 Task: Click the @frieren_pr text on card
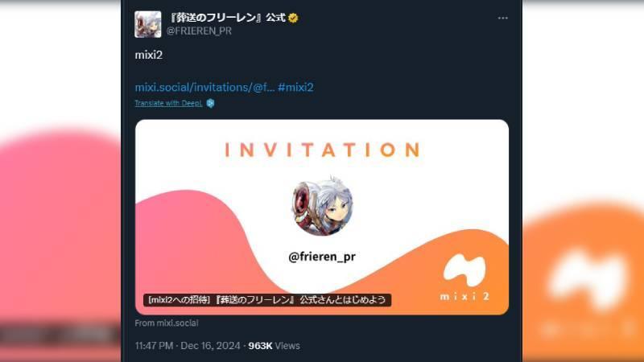point(322,257)
